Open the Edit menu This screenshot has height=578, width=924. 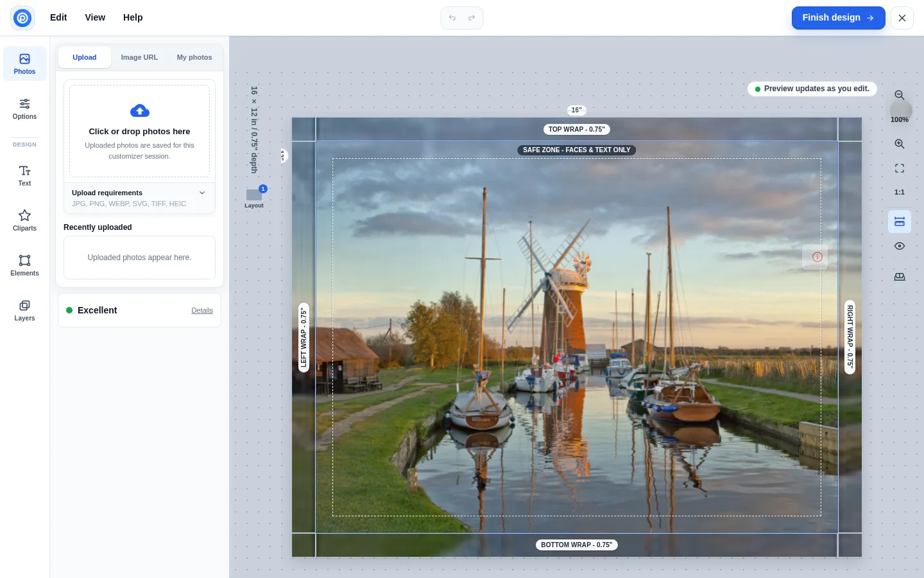pos(58,17)
